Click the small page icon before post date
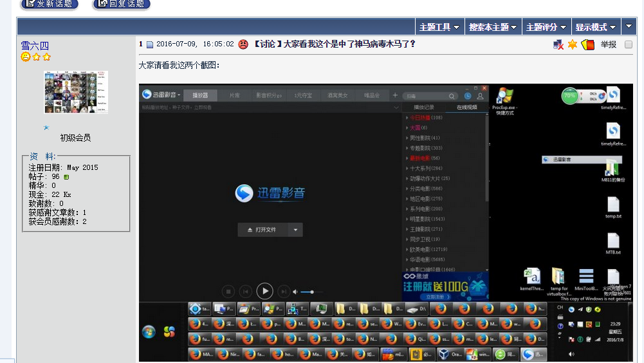 point(150,44)
